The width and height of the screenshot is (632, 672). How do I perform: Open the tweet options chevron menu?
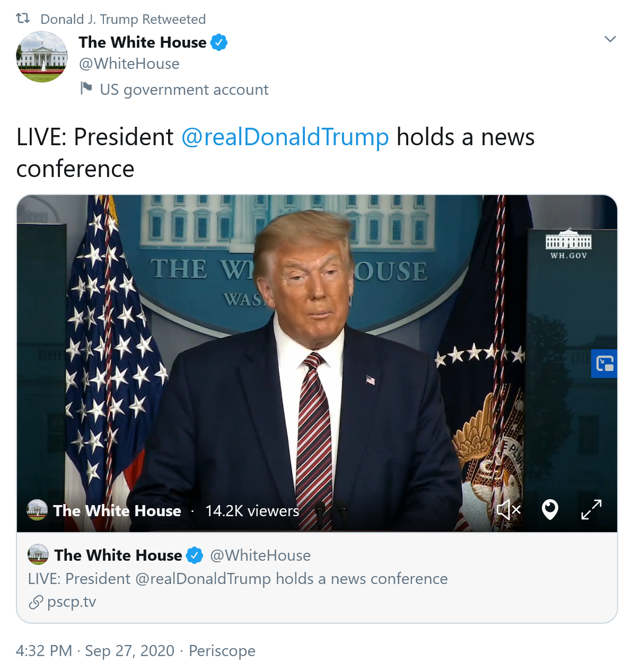610,39
